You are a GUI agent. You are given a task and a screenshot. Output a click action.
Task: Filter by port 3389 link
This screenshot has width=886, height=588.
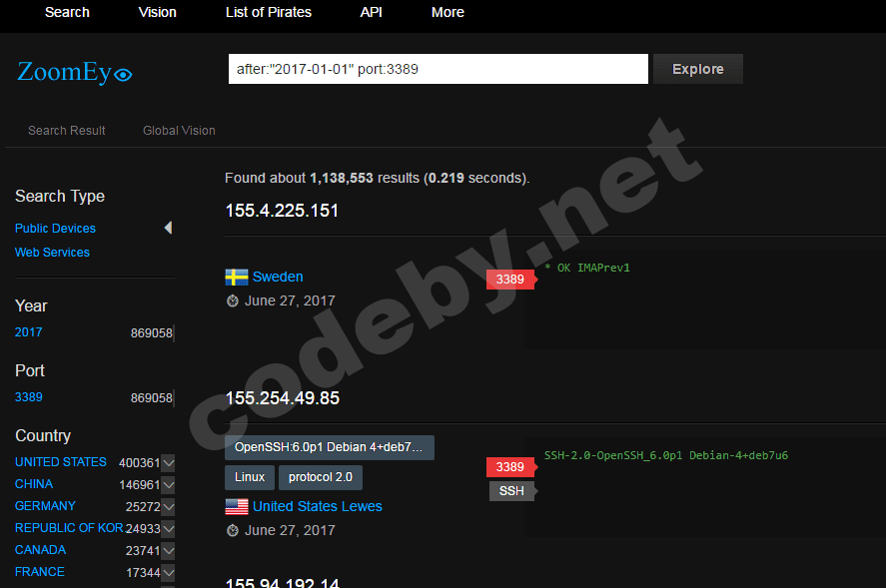tap(28, 397)
